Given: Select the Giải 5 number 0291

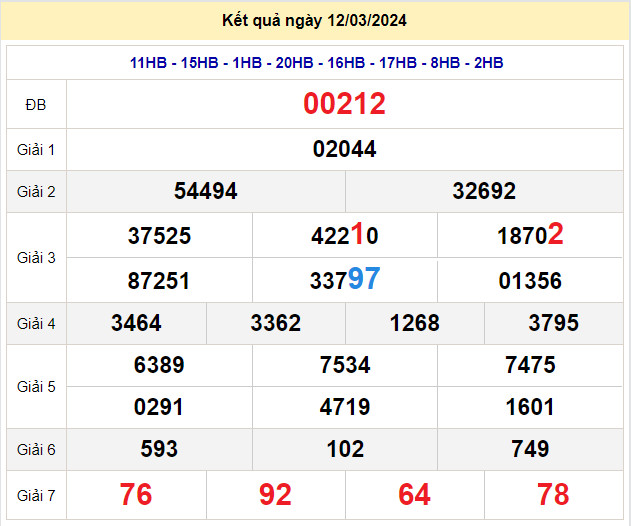Looking at the screenshot, I should pos(159,407).
